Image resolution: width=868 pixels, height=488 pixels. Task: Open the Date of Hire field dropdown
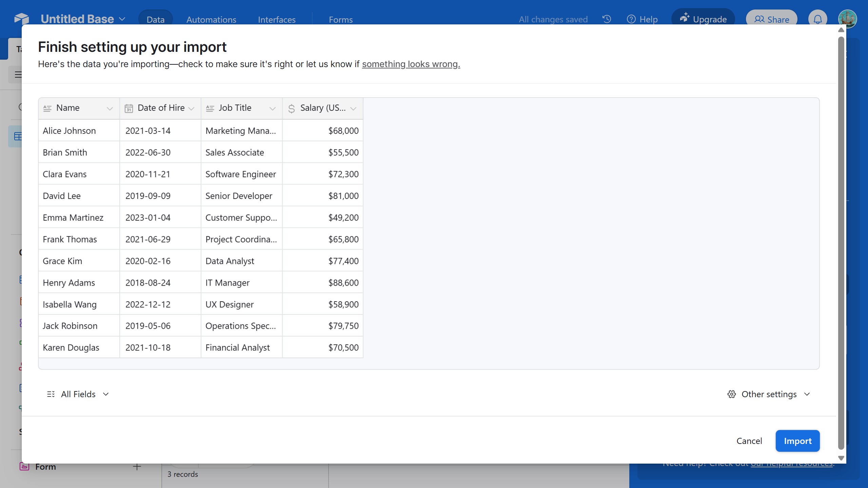coord(191,108)
